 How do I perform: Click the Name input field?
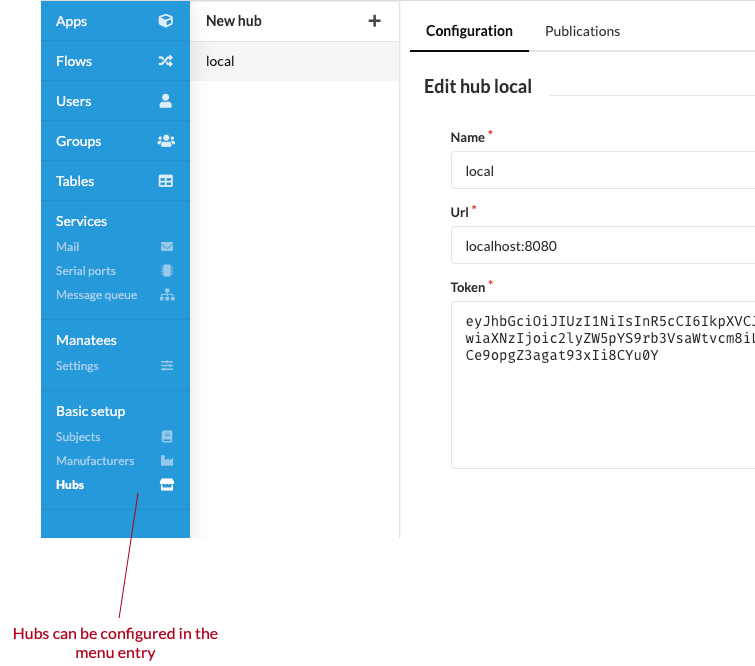(x=603, y=170)
